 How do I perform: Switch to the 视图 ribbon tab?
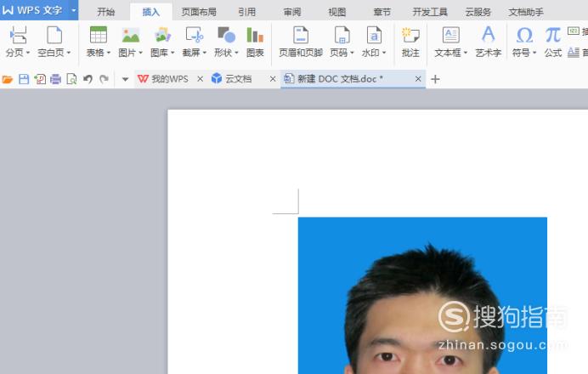(337, 12)
